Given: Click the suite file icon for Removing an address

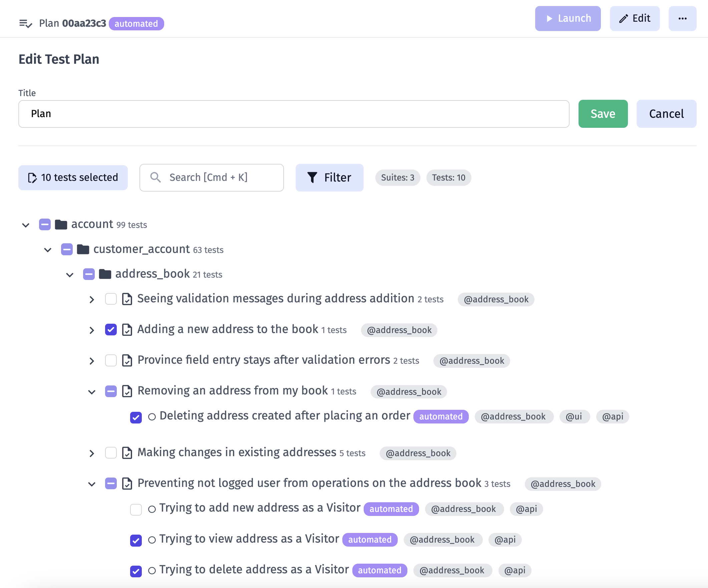Looking at the screenshot, I should tap(127, 391).
